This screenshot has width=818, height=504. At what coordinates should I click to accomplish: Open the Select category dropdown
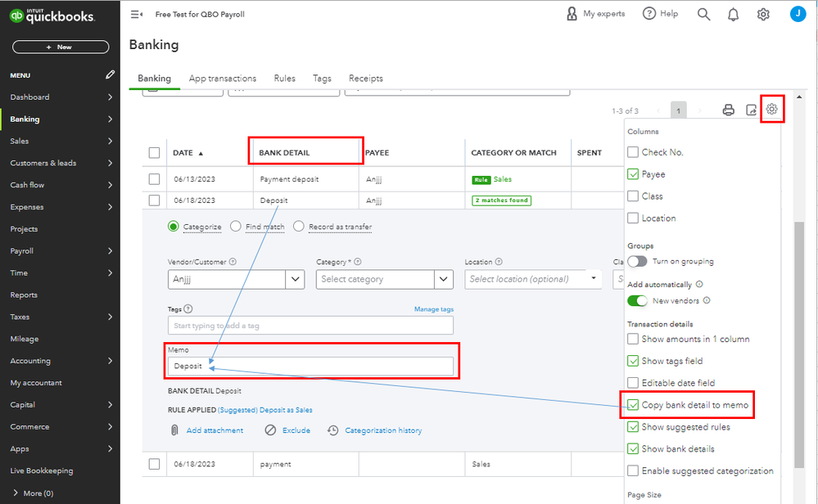pos(443,279)
